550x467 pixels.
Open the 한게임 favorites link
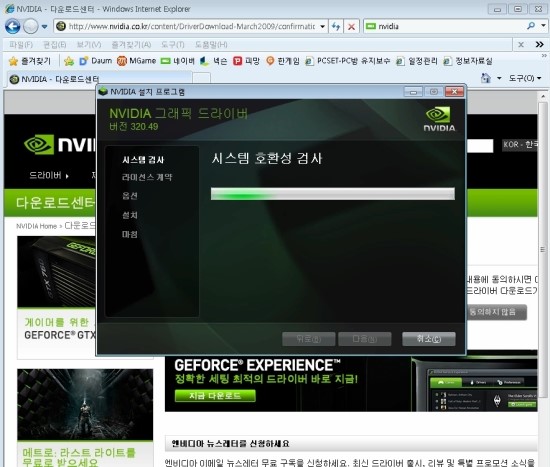(x=283, y=61)
